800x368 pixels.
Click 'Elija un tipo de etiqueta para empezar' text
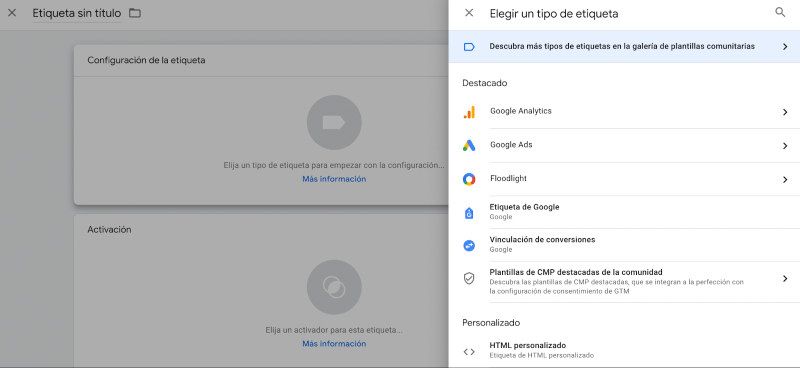334,166
